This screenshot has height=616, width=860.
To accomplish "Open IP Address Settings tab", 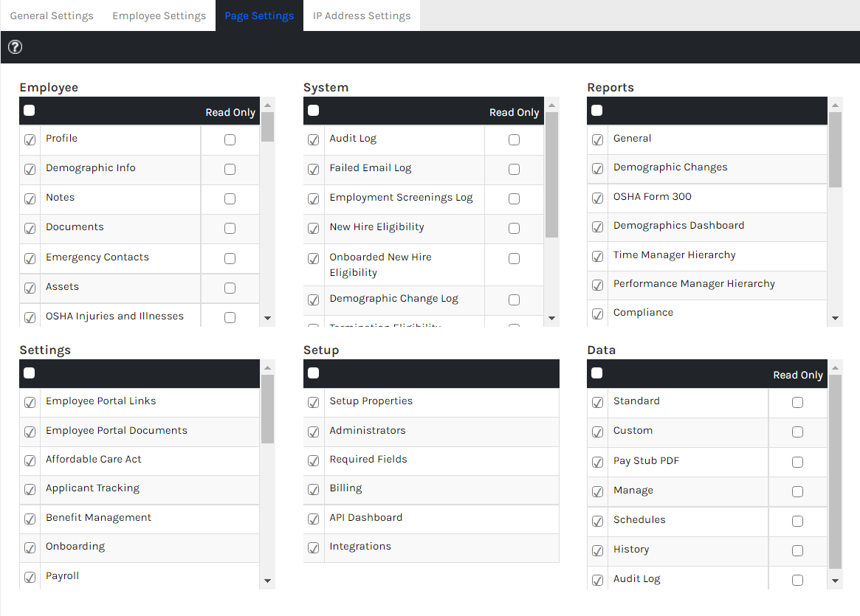I will (x=362, y=16).
